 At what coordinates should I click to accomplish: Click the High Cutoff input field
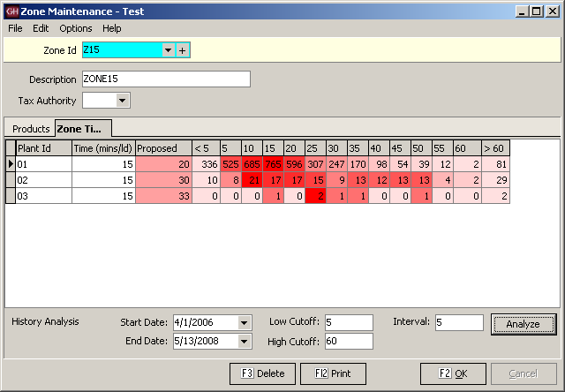tap(348, 341)
